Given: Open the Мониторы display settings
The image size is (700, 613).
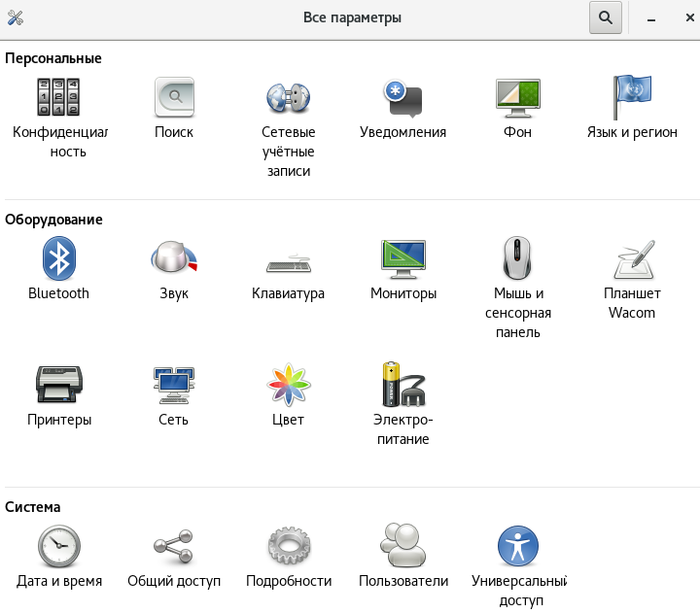Looking at the screenshot, I should 402,259.
